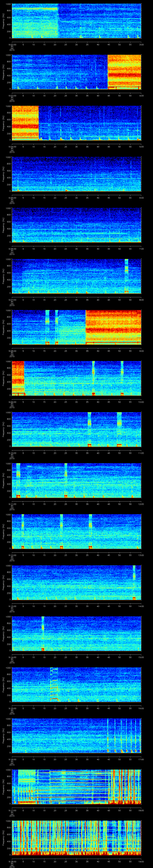
Task: Click the 9:18:00 start time label
Action: tap(12, 862)
